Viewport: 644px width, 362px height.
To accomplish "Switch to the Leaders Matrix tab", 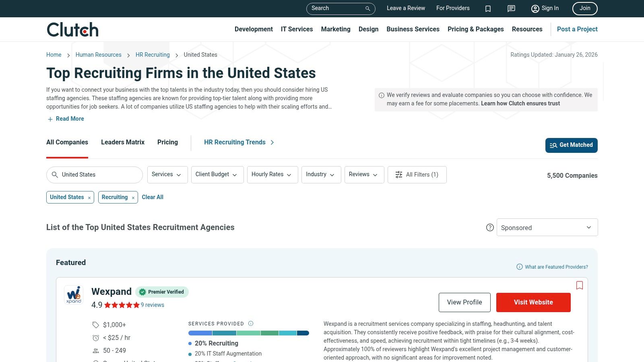I will point(123,142).
